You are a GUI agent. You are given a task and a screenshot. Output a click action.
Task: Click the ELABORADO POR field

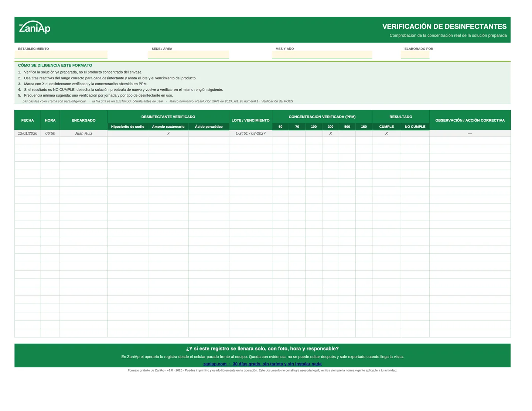click(415, 55)
